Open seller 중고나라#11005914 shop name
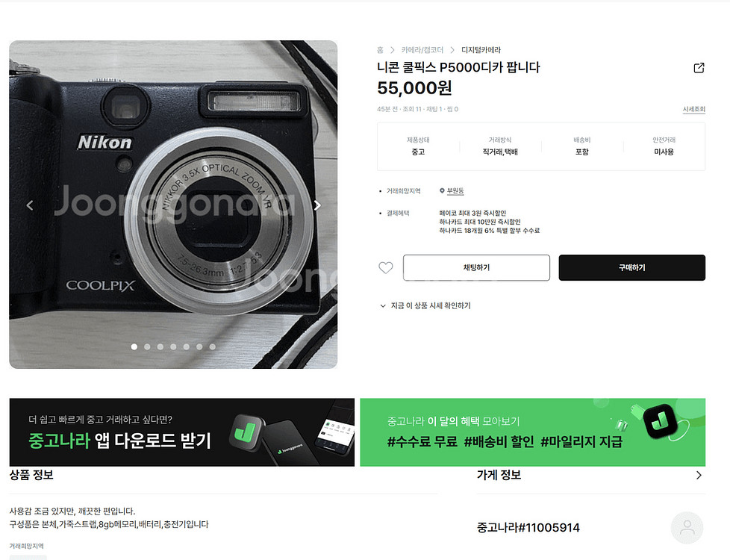730x560 pixels. coord(528,527)
